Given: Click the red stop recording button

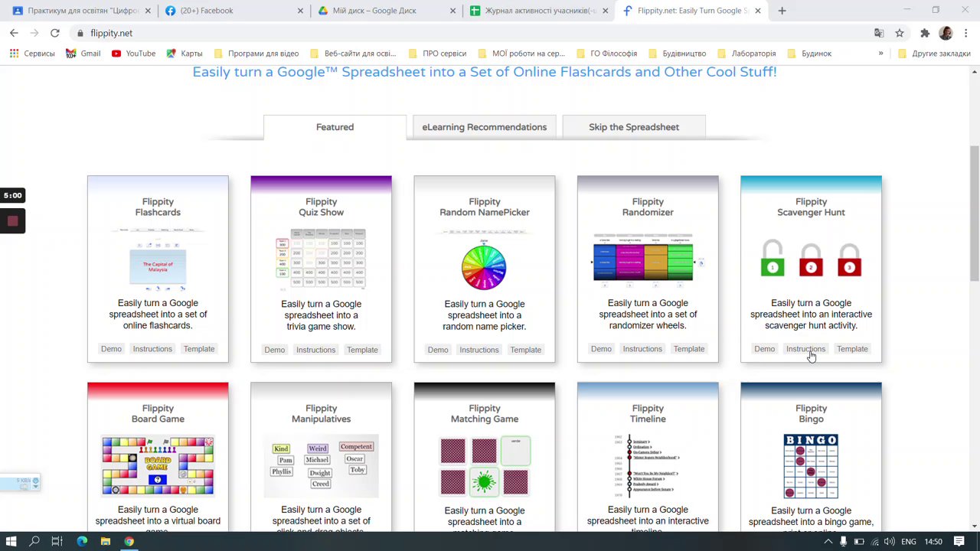Looking at the screenshot, I should (x=12, y=221).
